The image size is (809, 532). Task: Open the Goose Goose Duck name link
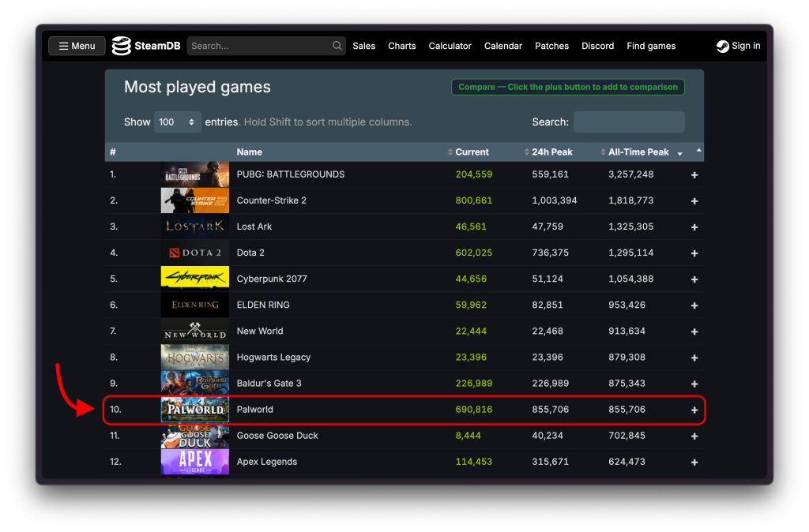[x=277, y=436]
